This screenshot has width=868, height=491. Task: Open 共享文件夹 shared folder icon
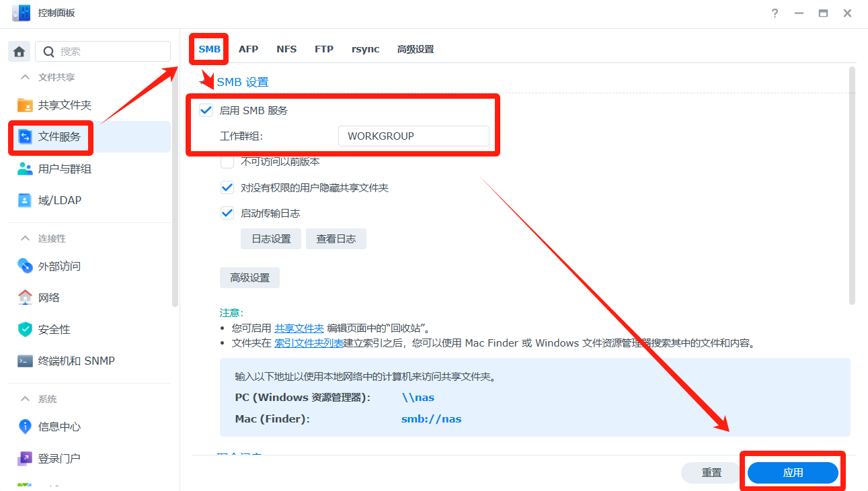click(25, 105)
